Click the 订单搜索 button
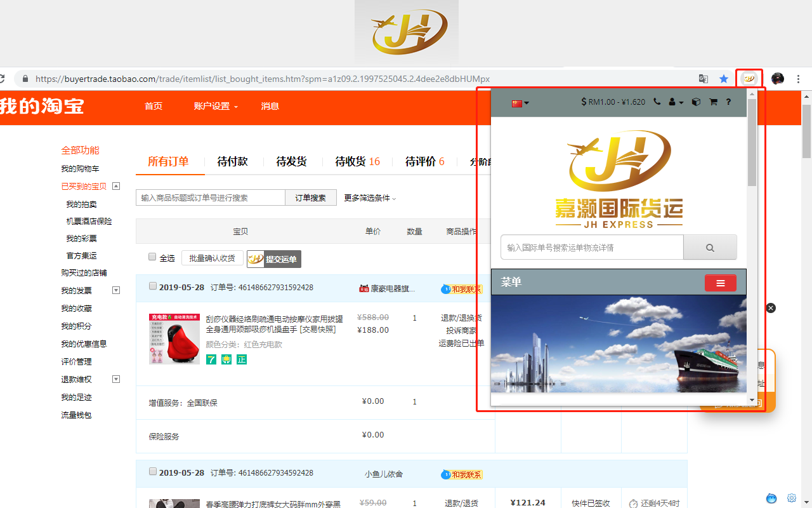 coord(311,197)
